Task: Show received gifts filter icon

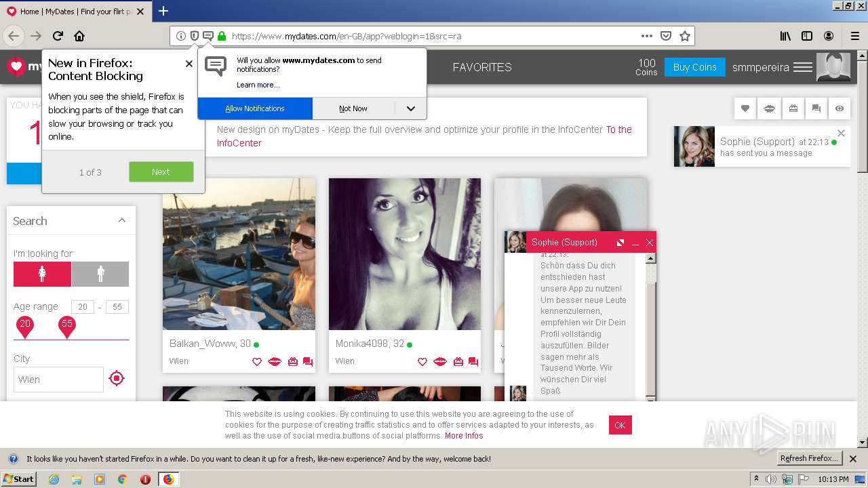Action: 793,108
